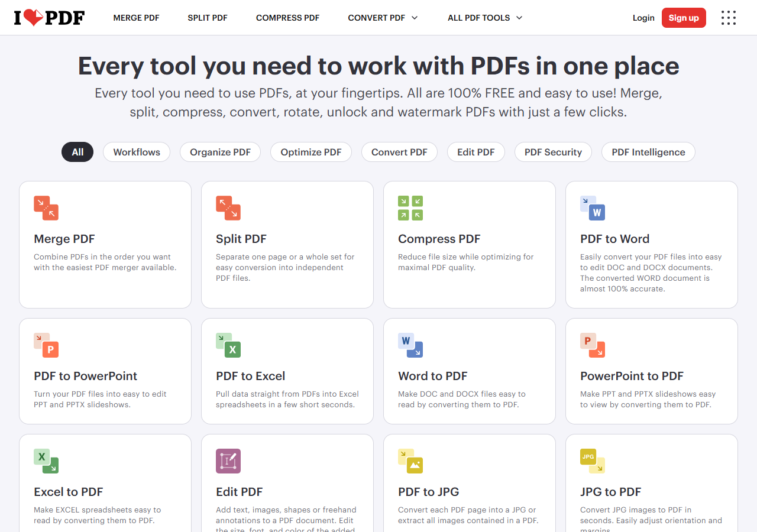
Task: Click the PDF to PowerPoint icon
Action: tap(46, 345)
